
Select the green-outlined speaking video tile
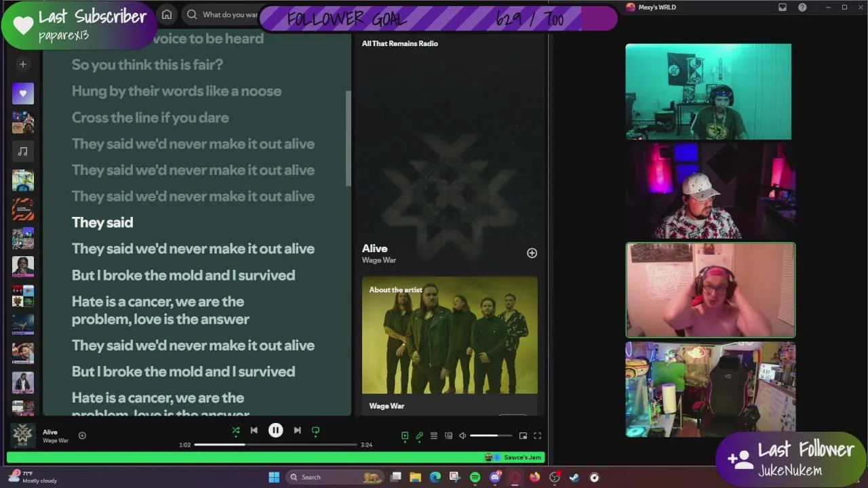[x=711, y=290]
